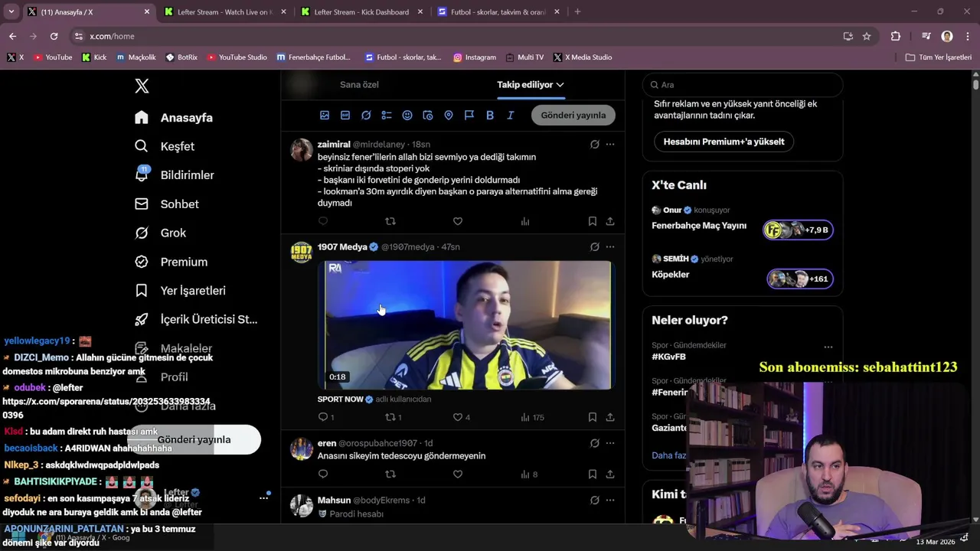Click Hesabını Premium+'a yükselt button

point(724,142)
